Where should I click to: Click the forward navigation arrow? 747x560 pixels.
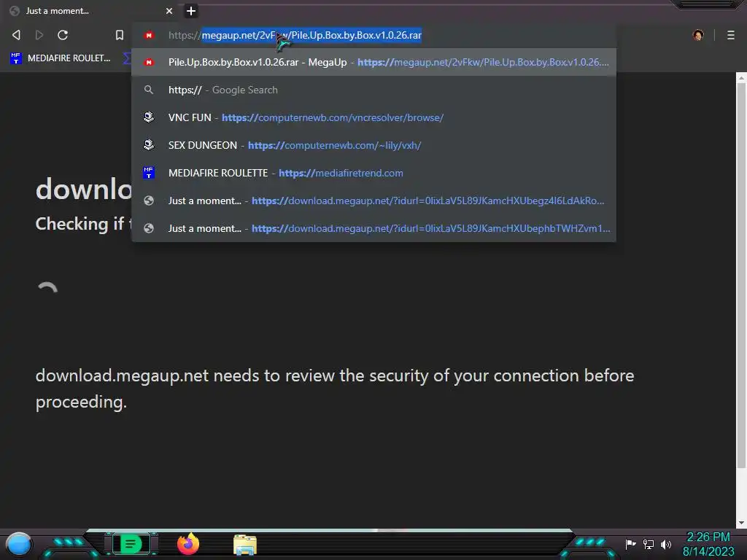[39, 35]
